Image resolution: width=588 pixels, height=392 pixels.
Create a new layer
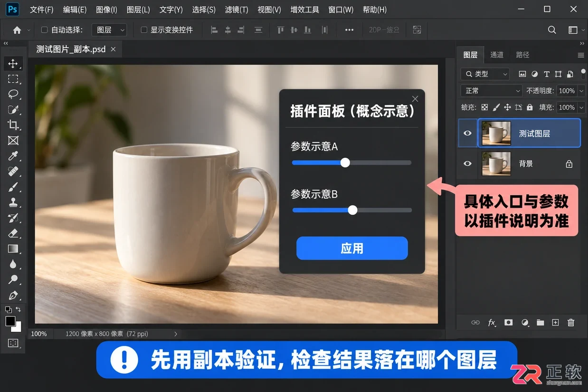pos(555,322)
